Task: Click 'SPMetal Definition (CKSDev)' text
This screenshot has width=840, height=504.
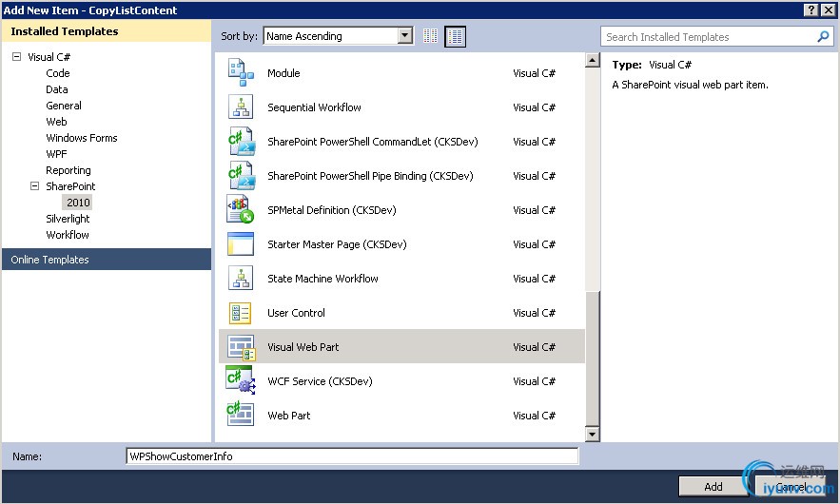Action: point(332,210)
